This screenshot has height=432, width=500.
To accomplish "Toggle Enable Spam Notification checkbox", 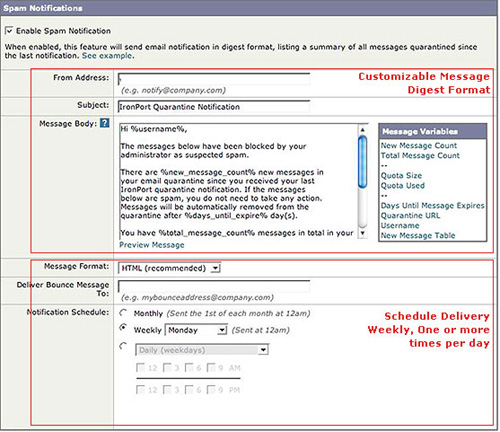I will [x=9, y=31].
